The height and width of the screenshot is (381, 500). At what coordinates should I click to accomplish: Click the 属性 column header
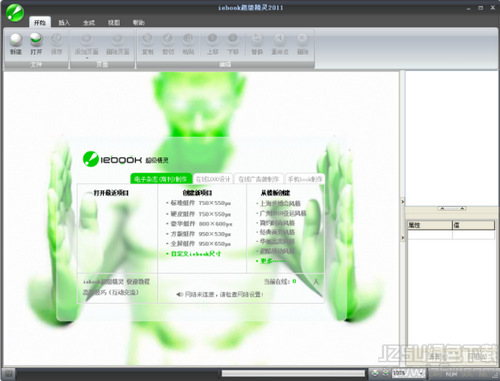[430, 225]
